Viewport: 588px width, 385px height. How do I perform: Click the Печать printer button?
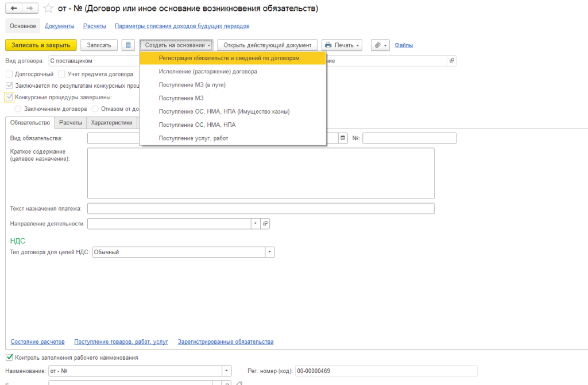click(x=342, y=45)
